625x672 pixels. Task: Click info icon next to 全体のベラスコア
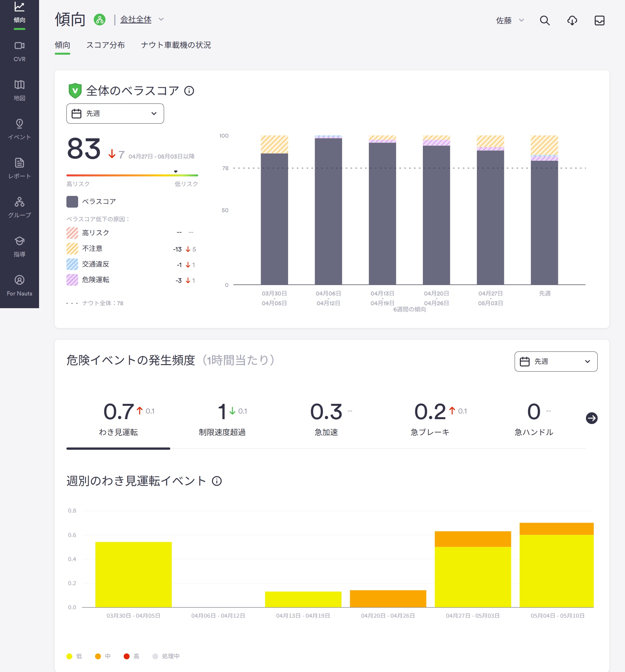(189, 90)
